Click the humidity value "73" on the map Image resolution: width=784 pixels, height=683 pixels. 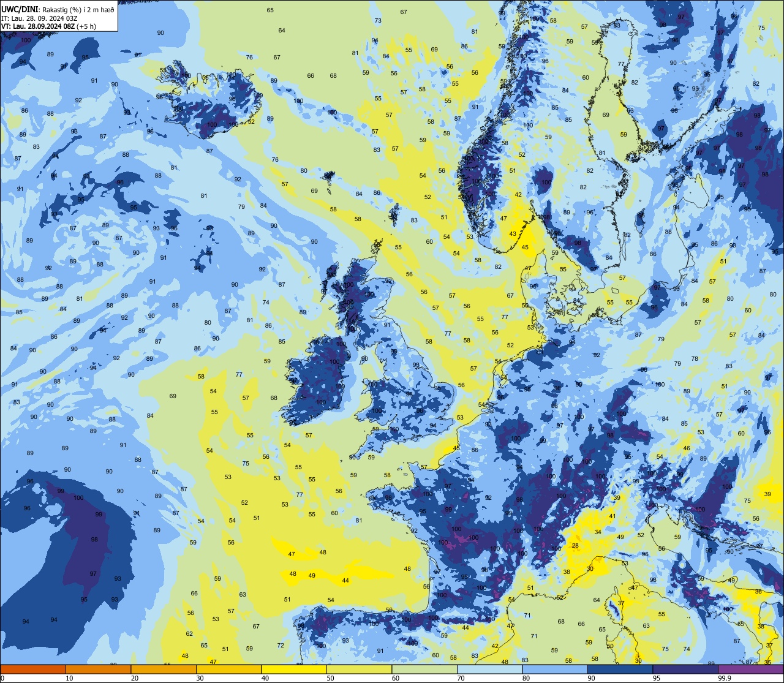378,21
